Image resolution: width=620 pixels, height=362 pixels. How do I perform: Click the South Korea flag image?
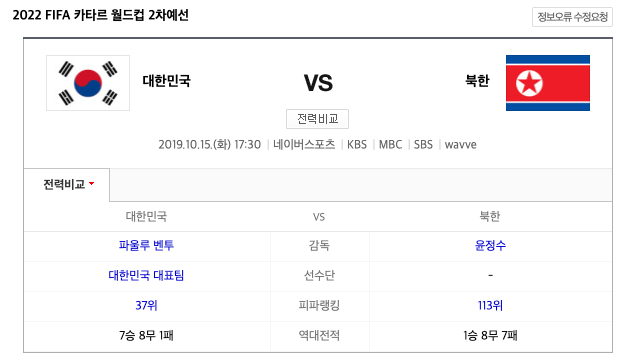(88, 83)
